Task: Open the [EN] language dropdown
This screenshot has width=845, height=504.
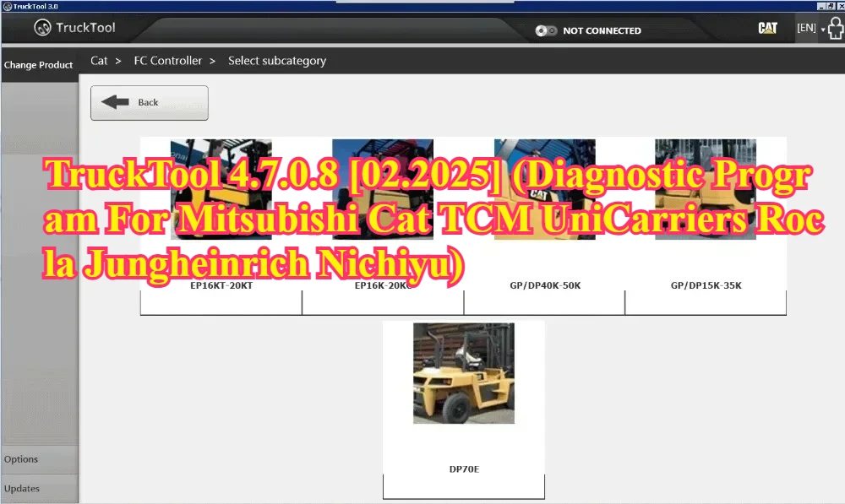Action: 810,28
